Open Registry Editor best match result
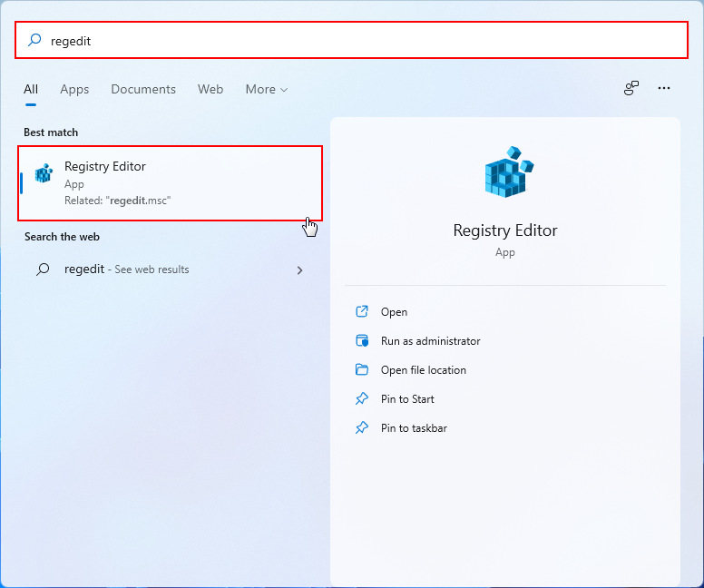This screenshot has width=704, height=588. [x=171, y=182]
